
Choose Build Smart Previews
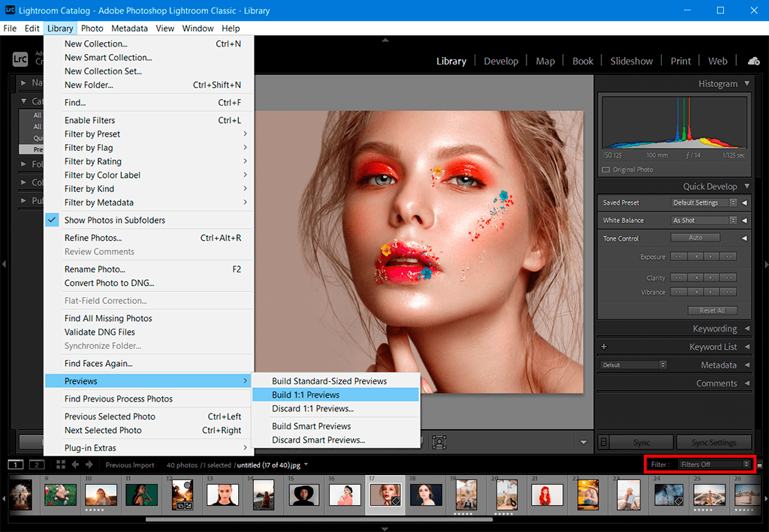[x=336, y=426]
